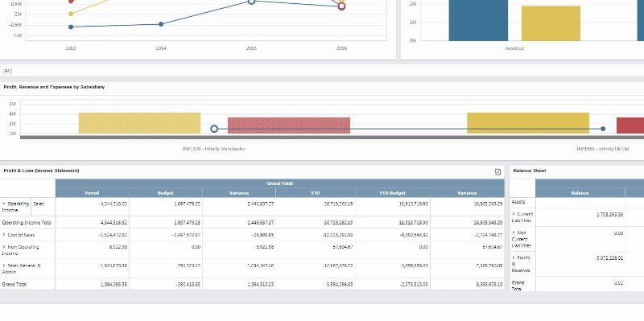
Task: Click the Equity & Reserves balance value
Action: point(609,258)
